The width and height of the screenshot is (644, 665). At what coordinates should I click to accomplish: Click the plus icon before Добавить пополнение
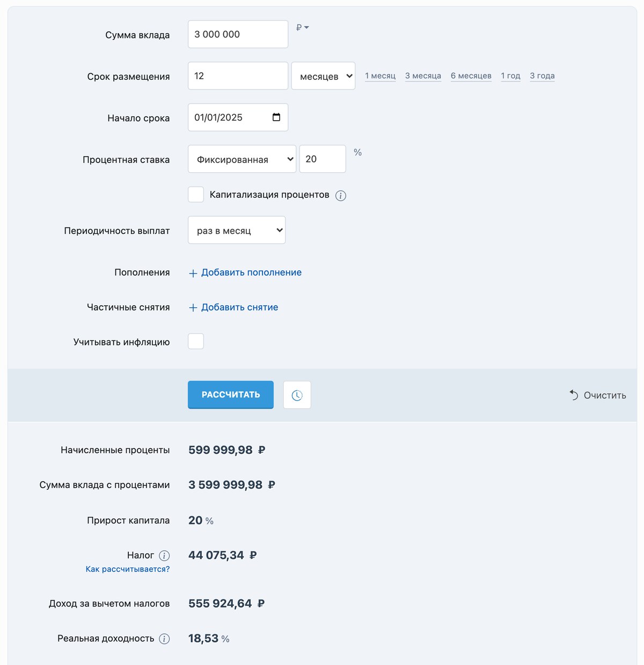click(x=193, y=274)
